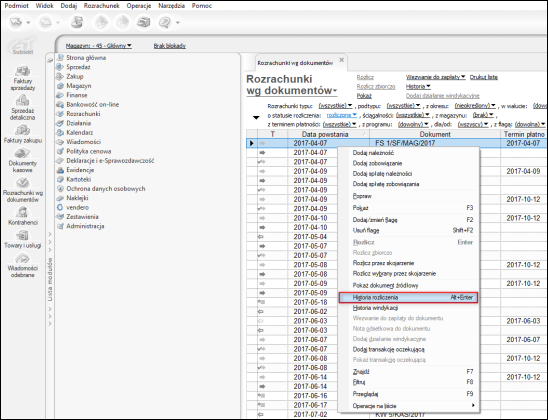
Task: Expand the Historia dropdown link
Action: (x=418, y=86)
